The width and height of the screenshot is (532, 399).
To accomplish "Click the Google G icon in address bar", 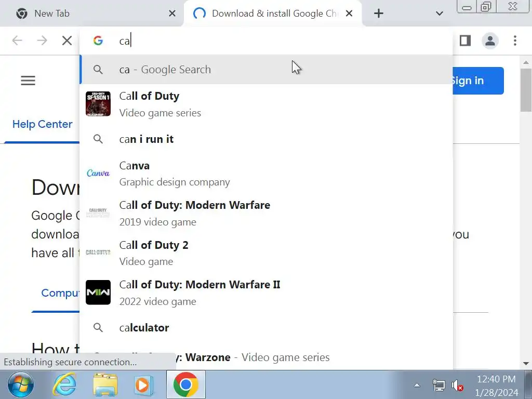I will [x=98, y=41].
